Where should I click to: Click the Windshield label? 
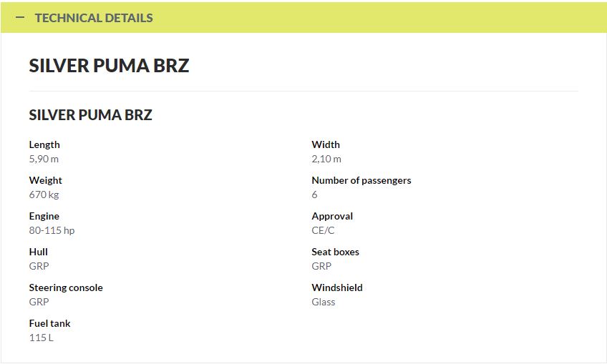337,287
